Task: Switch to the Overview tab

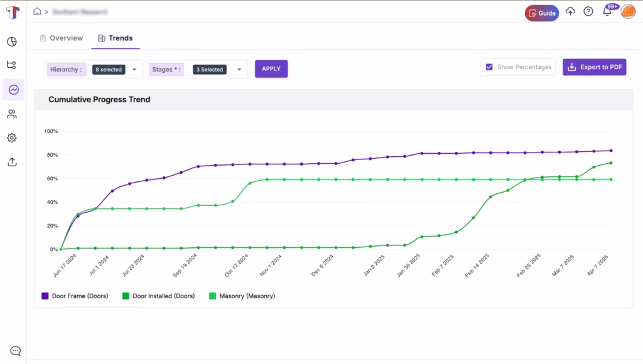Action: click(62, 38)
